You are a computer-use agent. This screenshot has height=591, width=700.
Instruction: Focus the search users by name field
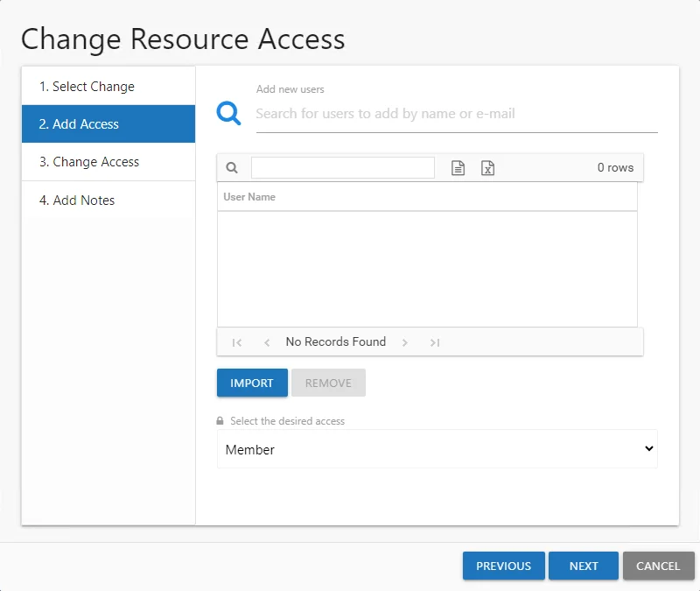[x=457, y=114]
